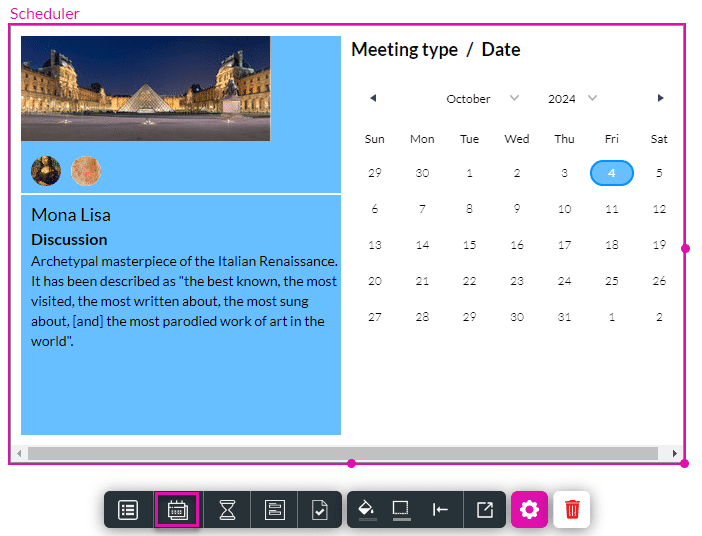Click the Scheduler label
Image resolution: width=702 pixels, height=536 pixels.
point(44,13)
